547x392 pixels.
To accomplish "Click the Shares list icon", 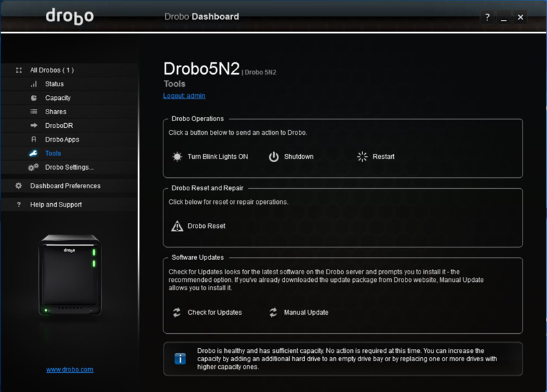I will click(x=34, y=112).
